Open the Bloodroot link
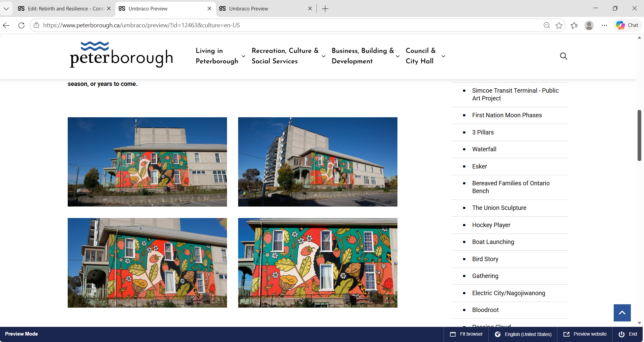 pyautogui.click(x=485, y=310)
